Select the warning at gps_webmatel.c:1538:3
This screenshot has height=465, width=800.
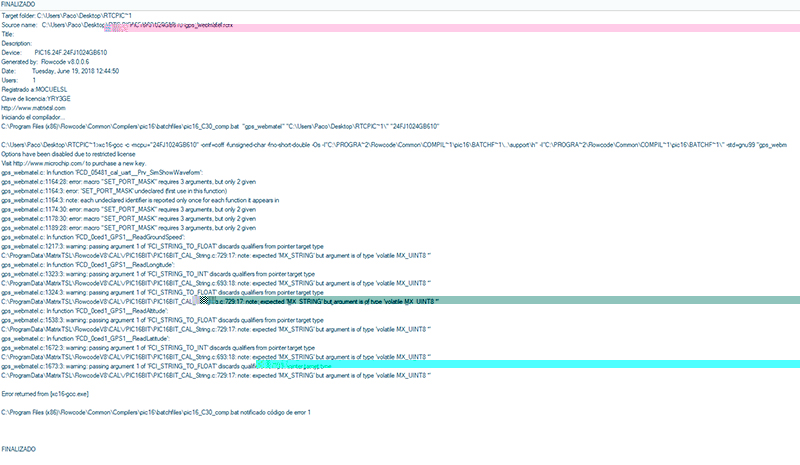(x=162, y=320)
